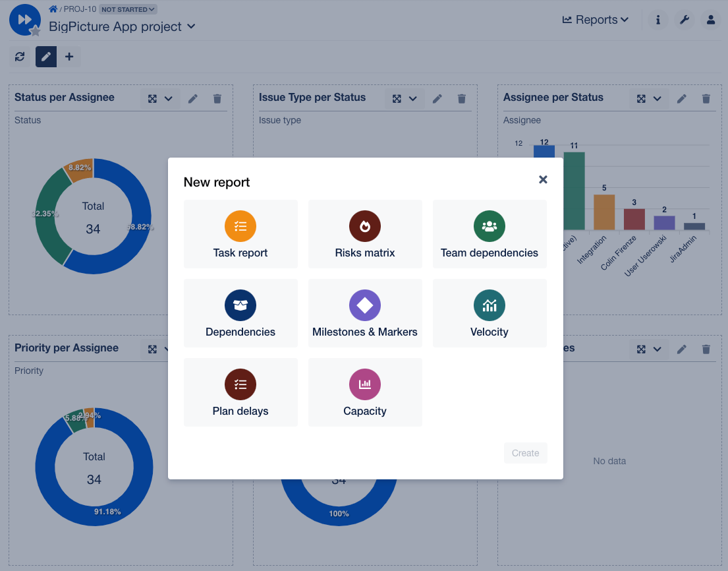Close the New report dialog
The width and height of the screenshot is (728, 571).
[x=543, y=179]
